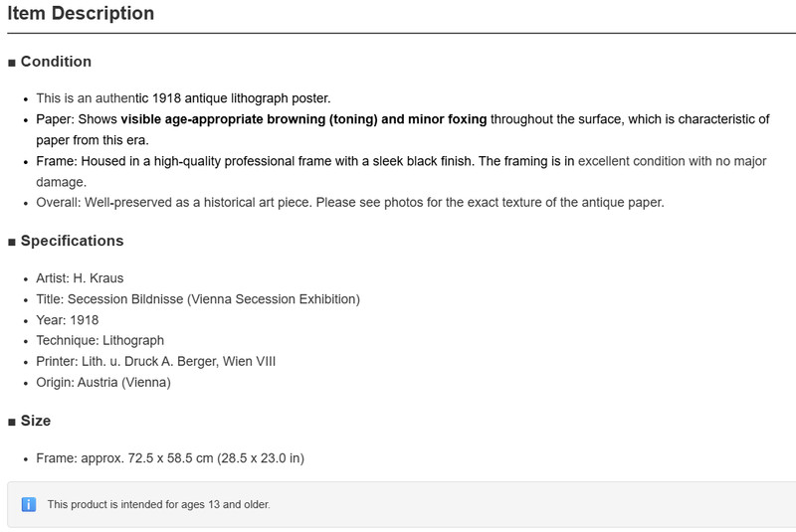Click the frame dimensions text
The image size is (796, 532).
click(x=170, y=458)
